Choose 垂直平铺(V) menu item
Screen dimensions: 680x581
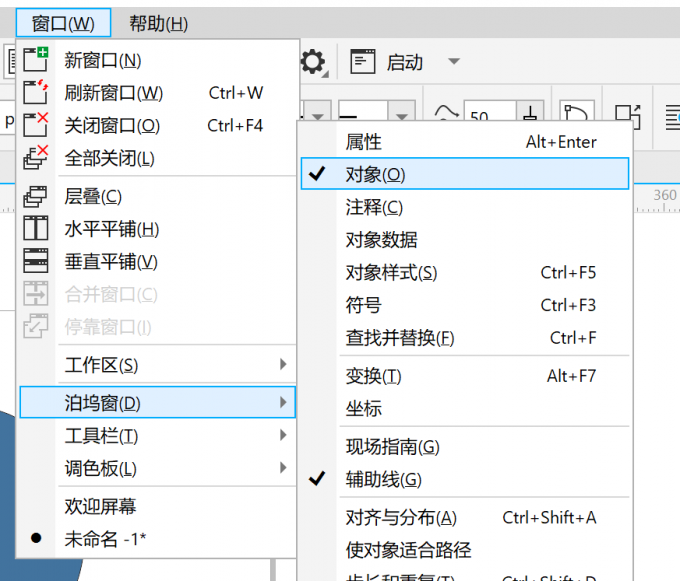(158, 261)
